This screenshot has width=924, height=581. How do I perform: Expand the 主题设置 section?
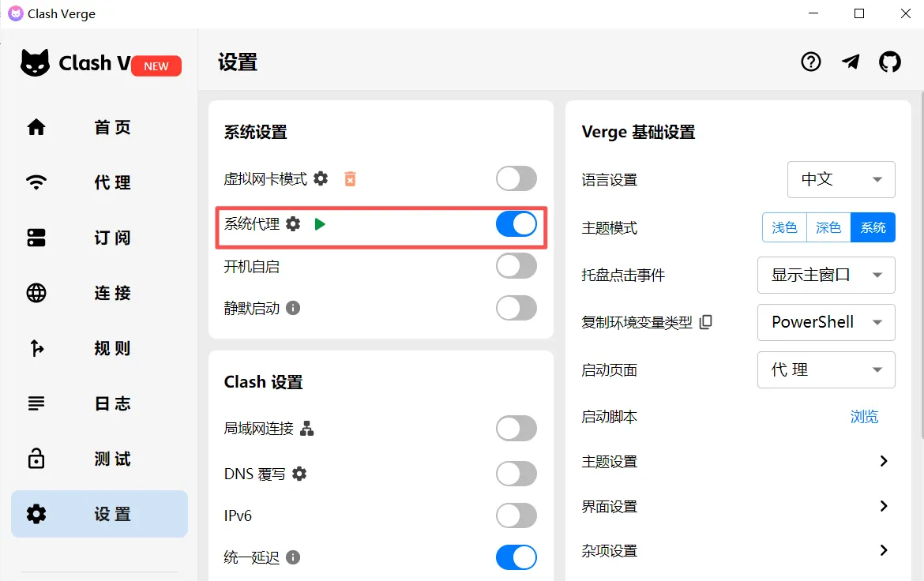[x=884, y=461]
